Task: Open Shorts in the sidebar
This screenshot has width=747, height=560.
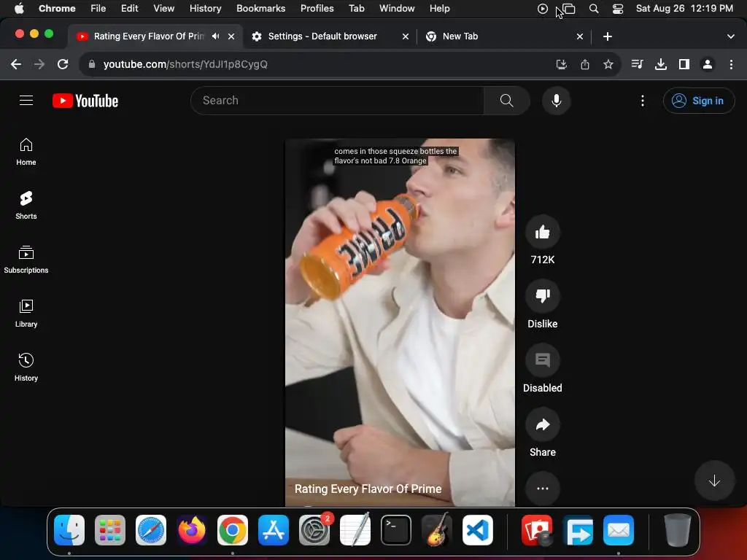Action: coord(26,206)
